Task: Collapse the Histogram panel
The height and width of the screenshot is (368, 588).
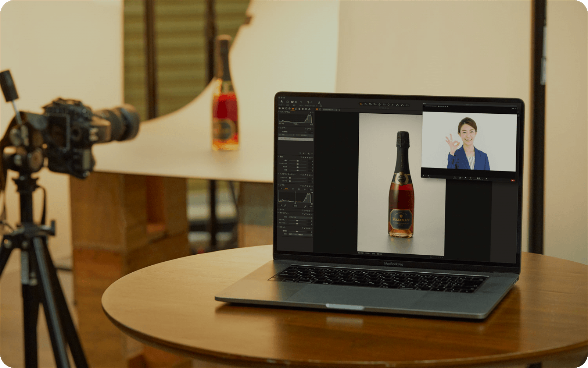Action: (279, 112)
